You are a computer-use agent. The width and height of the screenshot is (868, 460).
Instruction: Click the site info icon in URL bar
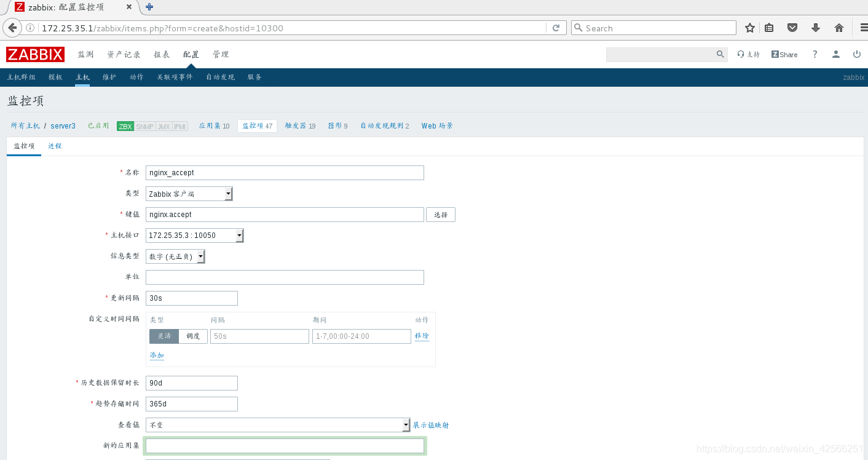[x=31, y=28]
